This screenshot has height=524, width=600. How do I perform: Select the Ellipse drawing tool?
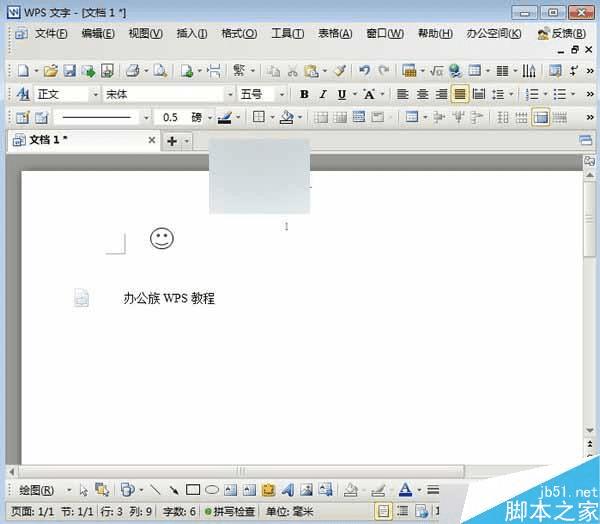pyautogui.click(x=212, y=490)
